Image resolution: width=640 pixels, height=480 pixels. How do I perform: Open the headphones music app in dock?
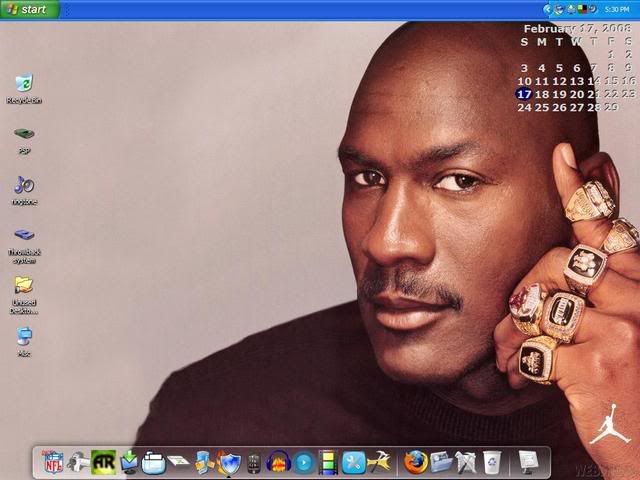pyautogui.click(x=279, y=462)
